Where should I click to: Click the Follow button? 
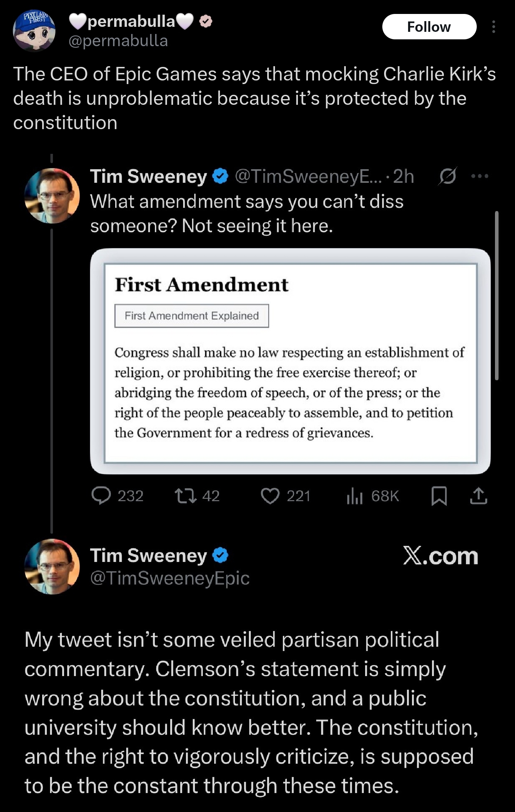point(429,27)
